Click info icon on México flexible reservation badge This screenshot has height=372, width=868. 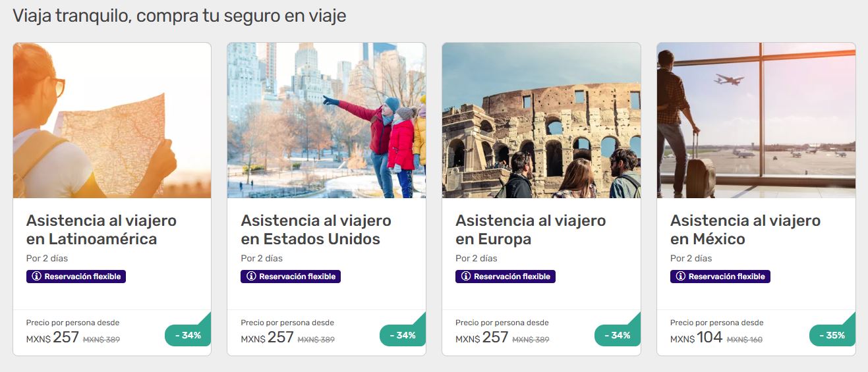pyautogui.click(x=681, y=277)
